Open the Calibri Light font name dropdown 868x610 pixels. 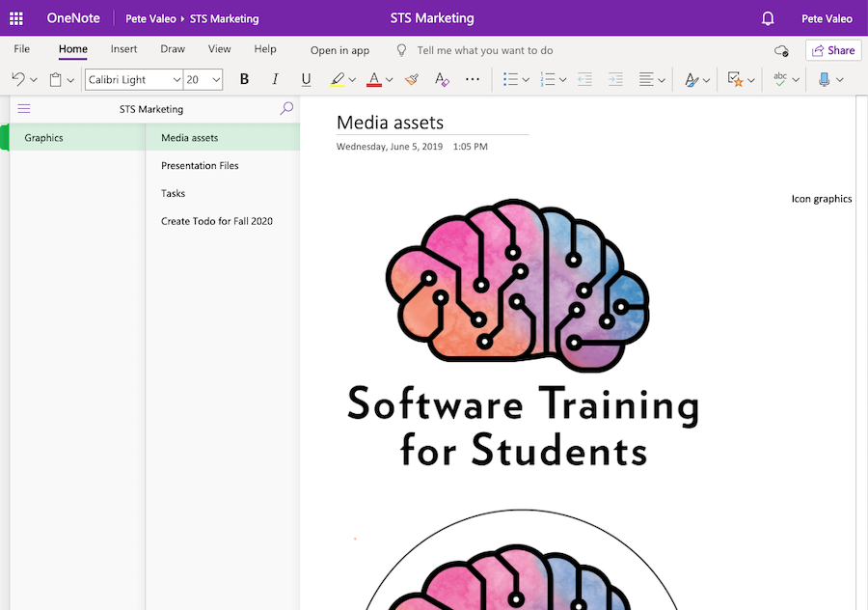click(176, 80)
